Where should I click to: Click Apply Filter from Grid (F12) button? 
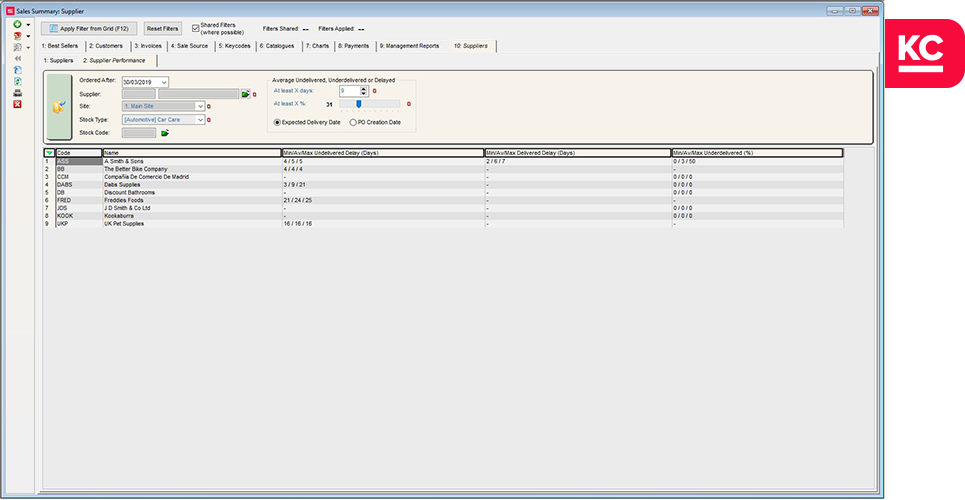(x=89, y=28)
